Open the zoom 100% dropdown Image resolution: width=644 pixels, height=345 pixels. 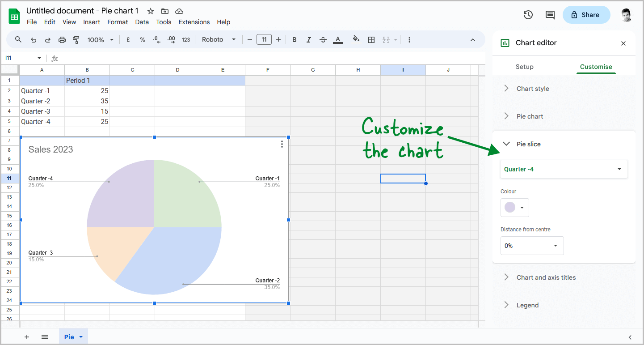tap(101, 40)
